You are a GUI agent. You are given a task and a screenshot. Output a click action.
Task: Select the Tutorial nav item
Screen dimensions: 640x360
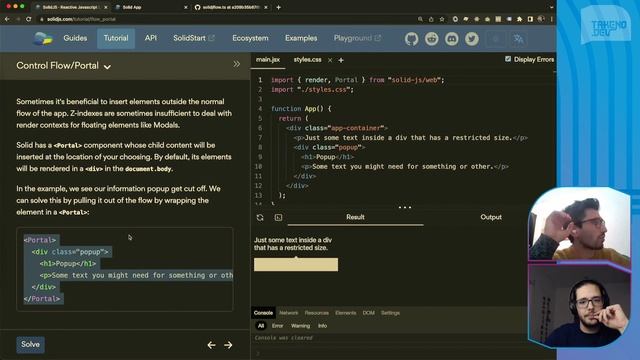click(x=116, y=38)
